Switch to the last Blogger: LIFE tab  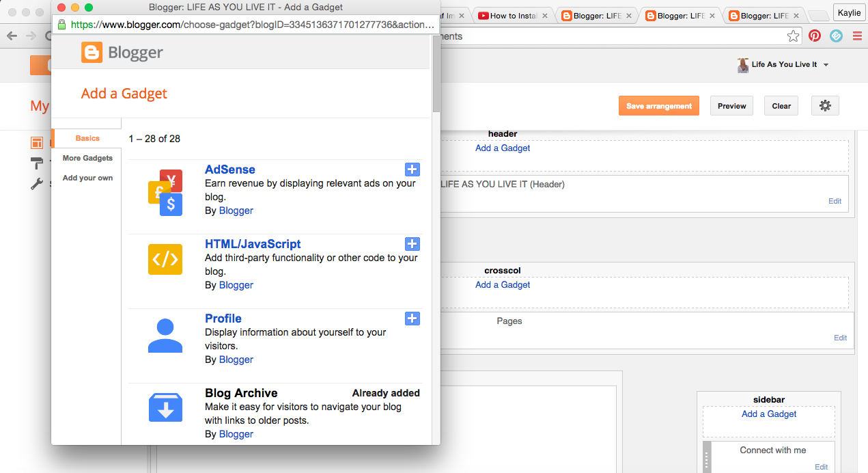click(765, 15)
